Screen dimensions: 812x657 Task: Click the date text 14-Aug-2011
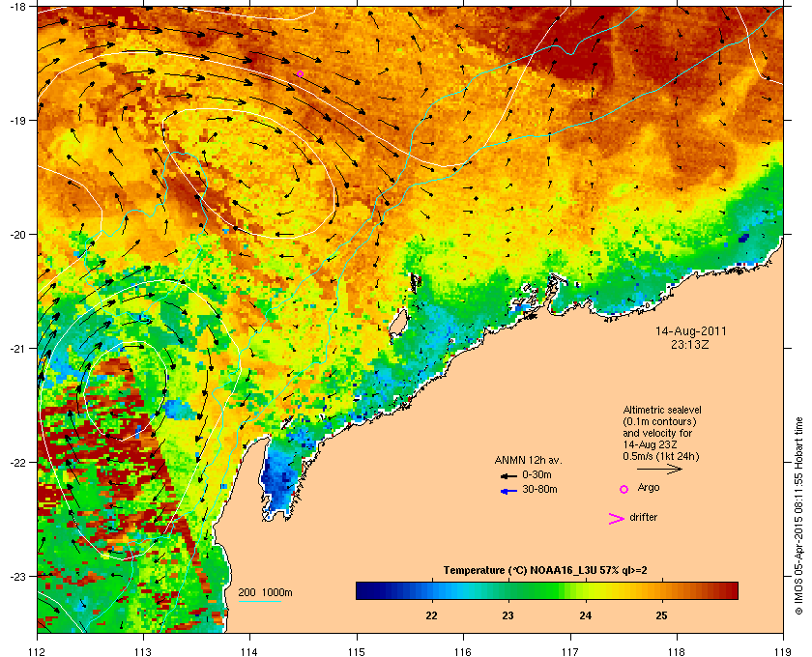pyautogui.click(x=691, y=331)
